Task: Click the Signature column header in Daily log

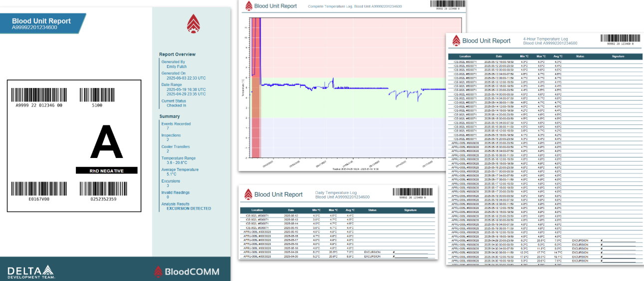Action: click(410, 210)
